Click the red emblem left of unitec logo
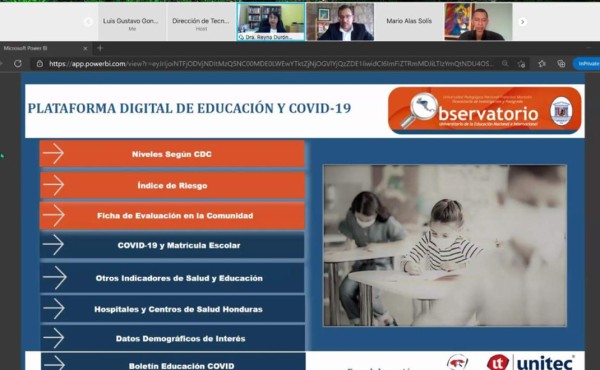 458,362
